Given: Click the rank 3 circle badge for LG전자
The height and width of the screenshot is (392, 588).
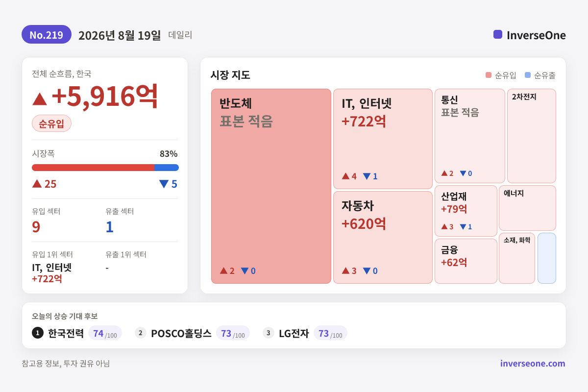Looking at the screenshot, I should pos(269,333).
